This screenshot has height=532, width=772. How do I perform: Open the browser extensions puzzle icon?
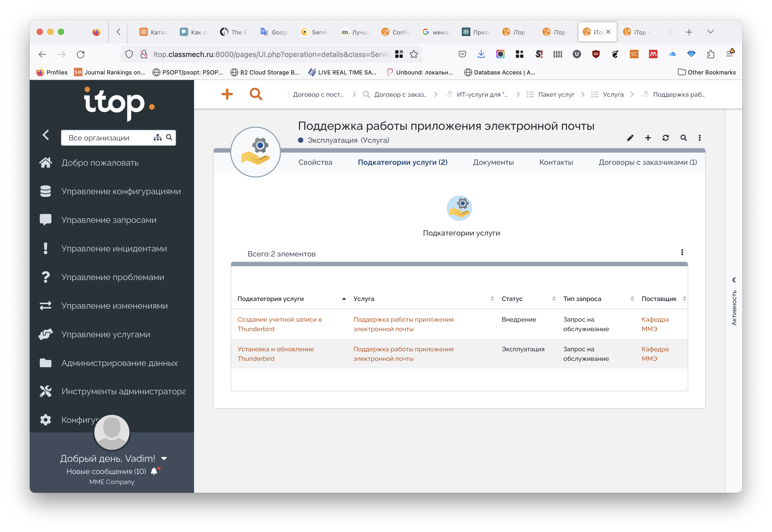click(710, 54)
